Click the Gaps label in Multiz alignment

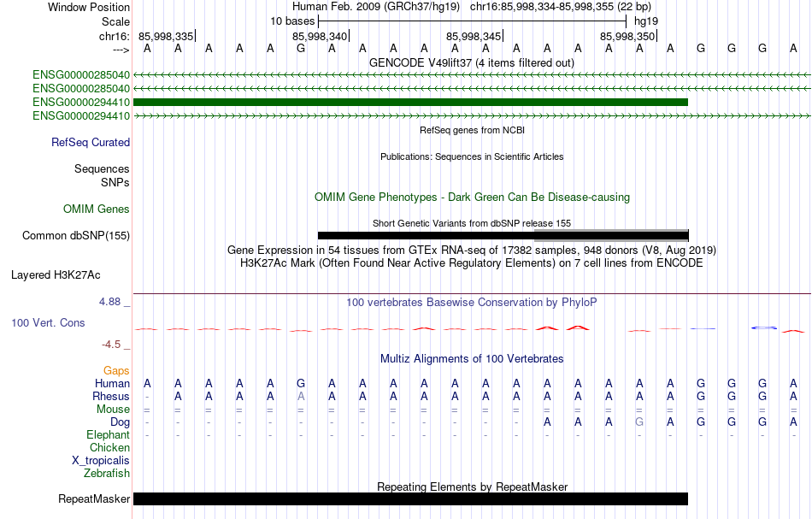point(116,370)
